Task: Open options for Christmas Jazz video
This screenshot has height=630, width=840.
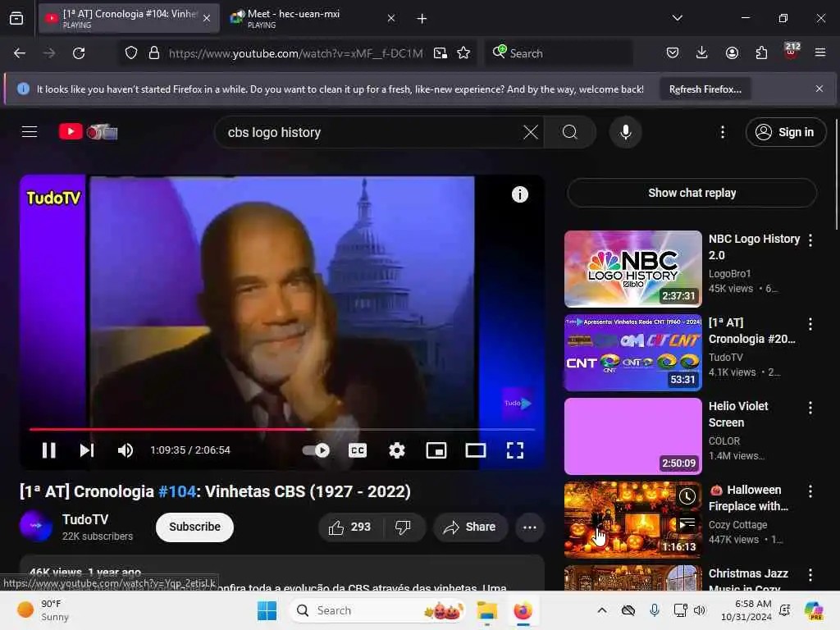Action: [x=810, y=575]
